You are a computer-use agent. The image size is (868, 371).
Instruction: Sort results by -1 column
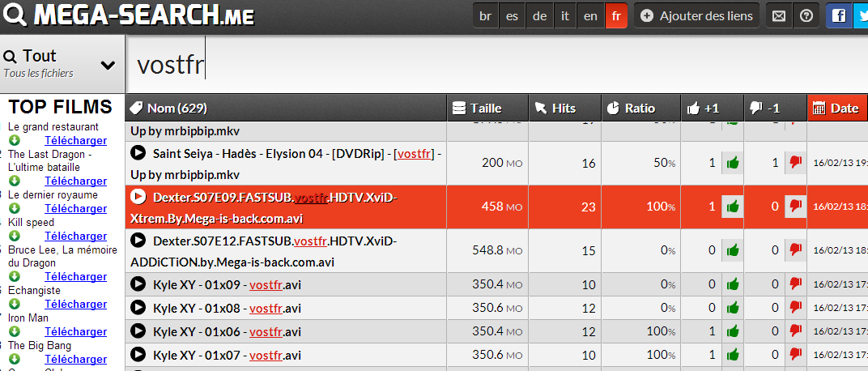click(x=775, y=108)
